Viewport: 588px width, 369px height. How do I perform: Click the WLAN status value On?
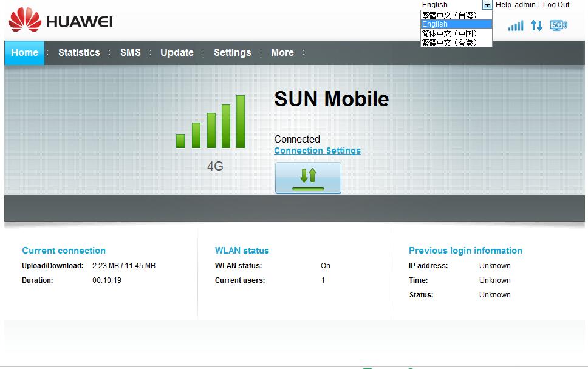pyautogui.click(x=326, y=266)
